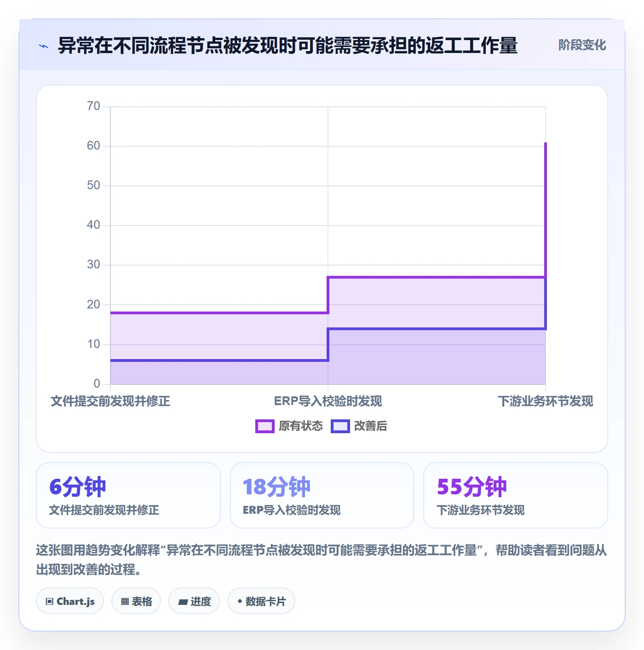The height and width of the screenshot is (650, 644).
Task: Click y-axis value 0
Action: click(x=97, y=383)
